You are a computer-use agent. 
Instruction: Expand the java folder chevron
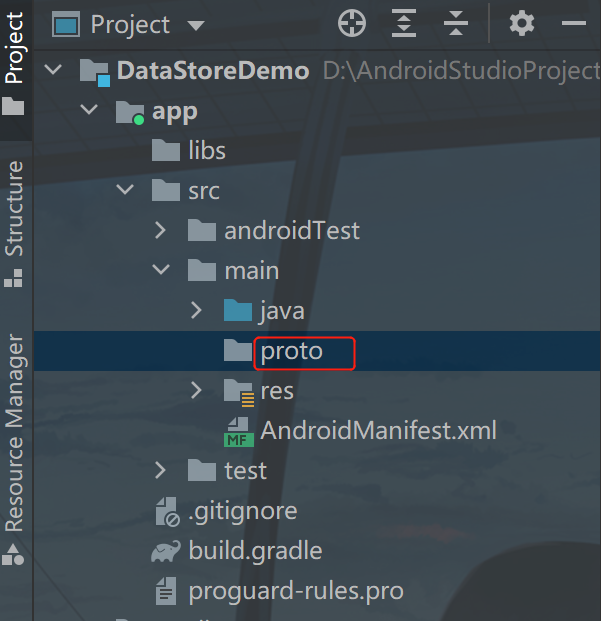196,310
